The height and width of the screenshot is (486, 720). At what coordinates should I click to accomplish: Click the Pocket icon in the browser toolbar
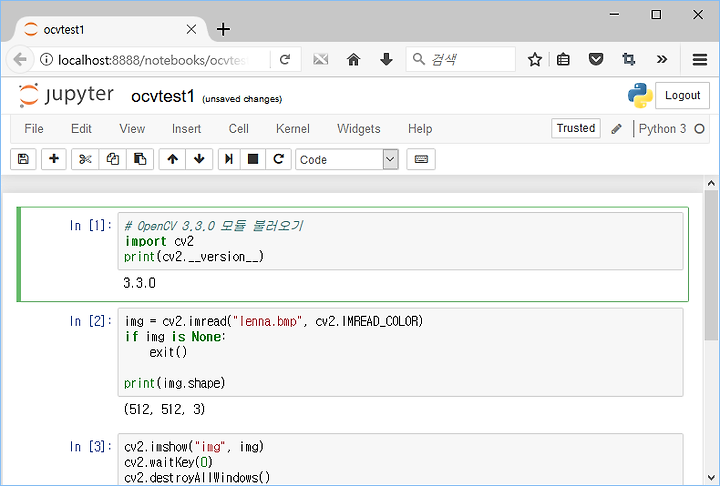(596, 59)
